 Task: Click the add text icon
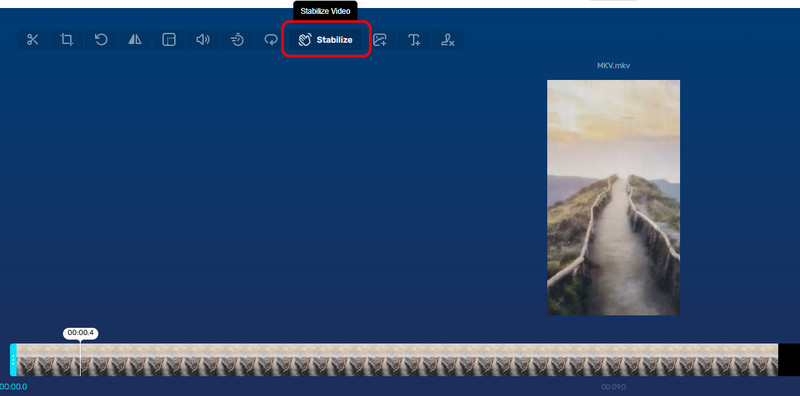click(414, 40)
